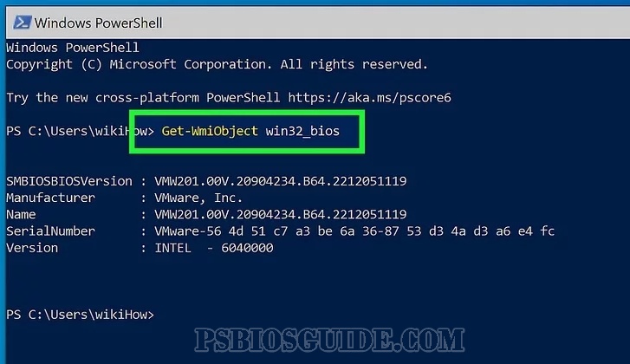Click the SMBIOSBIOSVersion property label
The width and height of the screenshot is (630, 364).
[69, 181]
